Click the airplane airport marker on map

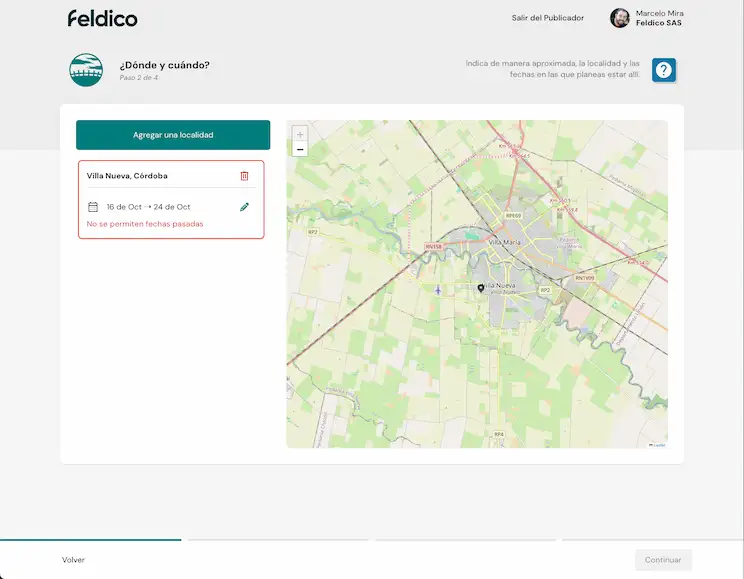(x=438, y=290)
